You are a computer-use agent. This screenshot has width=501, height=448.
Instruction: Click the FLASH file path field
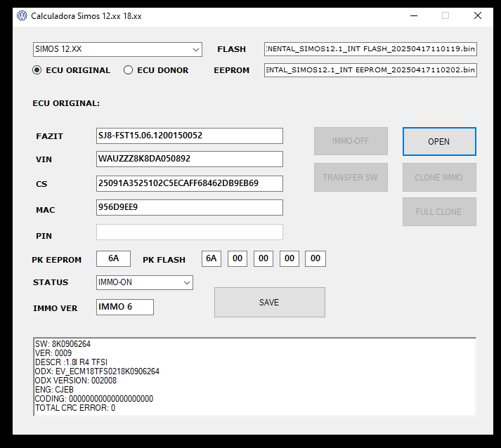coord(370,49)
